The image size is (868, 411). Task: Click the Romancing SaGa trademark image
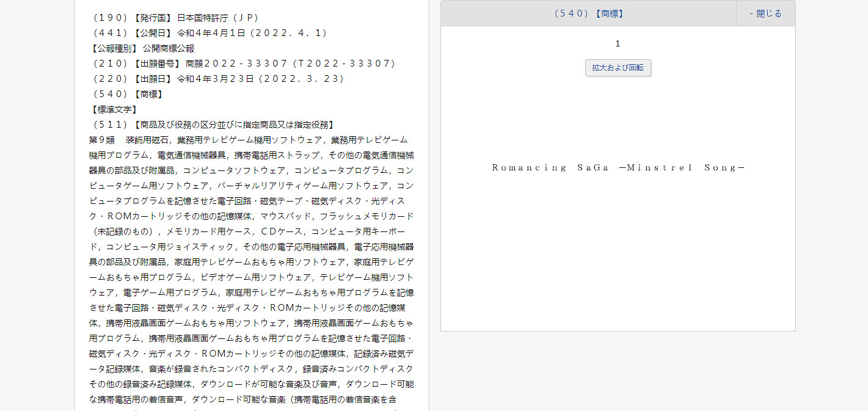click(x=618, y=168)
